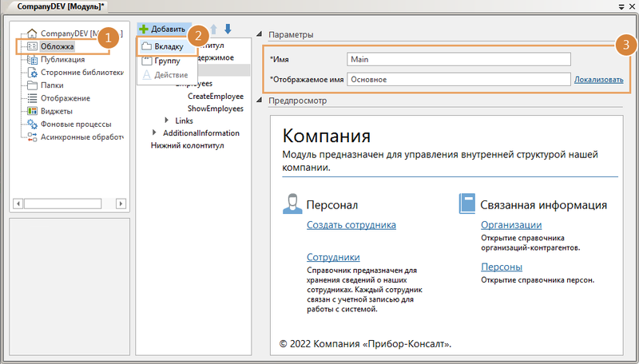Select the AdditionalInformation row
This screenshot has width=639, height=364.
201,133
